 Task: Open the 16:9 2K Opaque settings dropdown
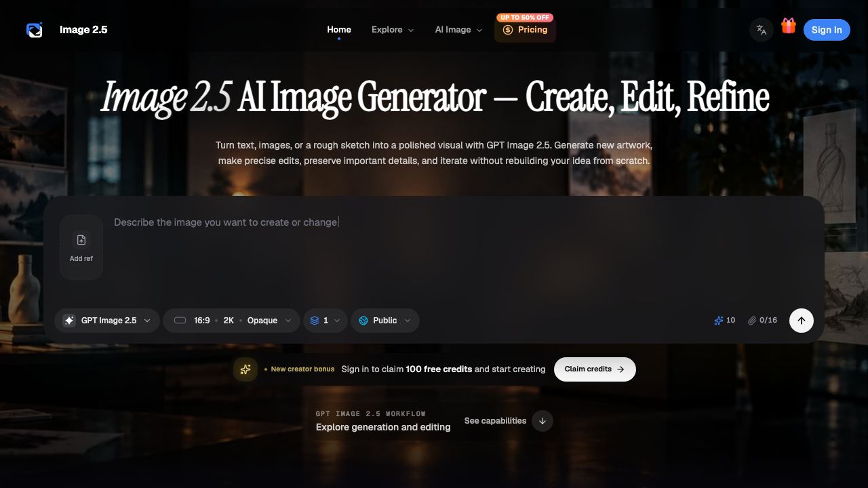coord(231,321)
